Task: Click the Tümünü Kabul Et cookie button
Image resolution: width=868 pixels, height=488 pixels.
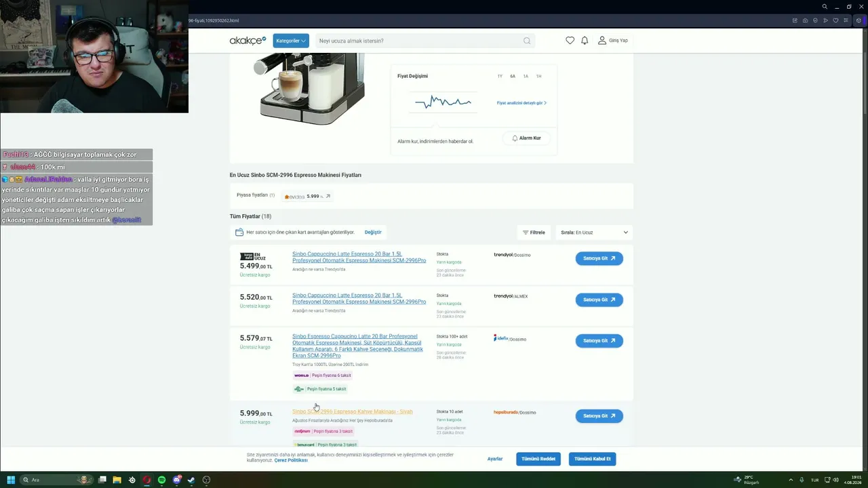Action: 593,459
